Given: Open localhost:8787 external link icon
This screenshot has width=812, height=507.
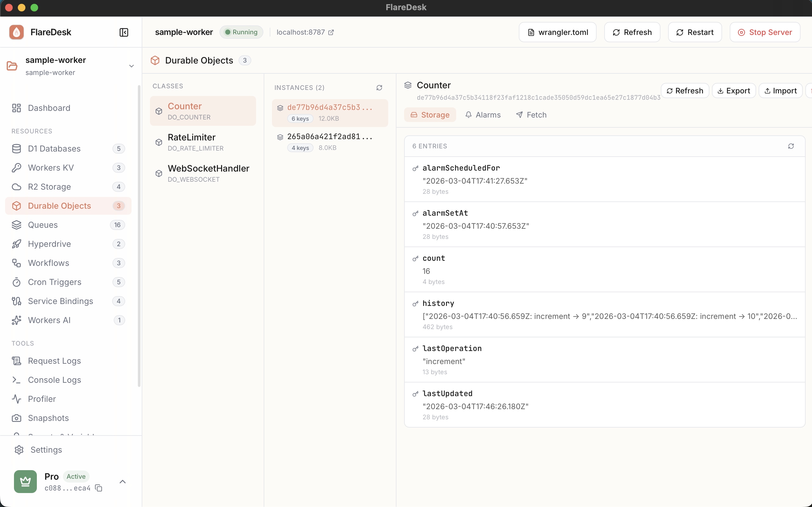Looking at the screenshot, I should pos(331,32).
